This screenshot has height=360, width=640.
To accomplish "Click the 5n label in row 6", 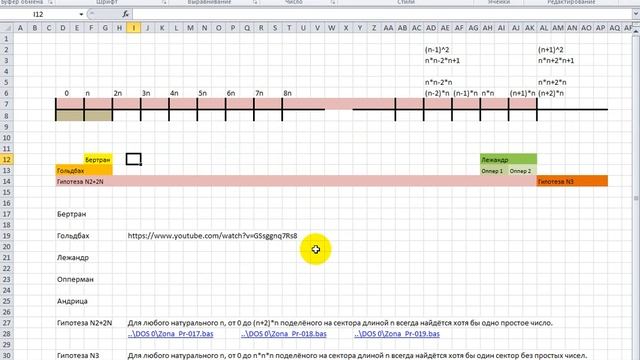I will coord(202,93).
